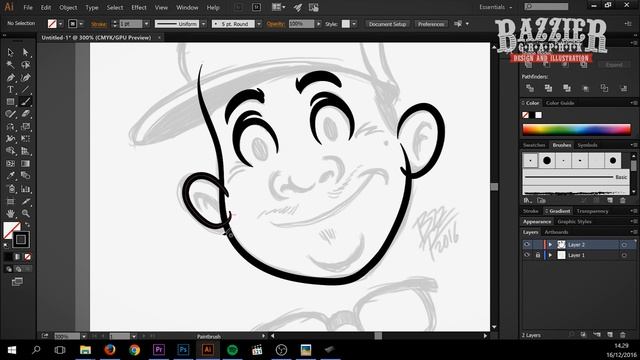Select the Selection (black arrow) tool

(x=11, y=52)
